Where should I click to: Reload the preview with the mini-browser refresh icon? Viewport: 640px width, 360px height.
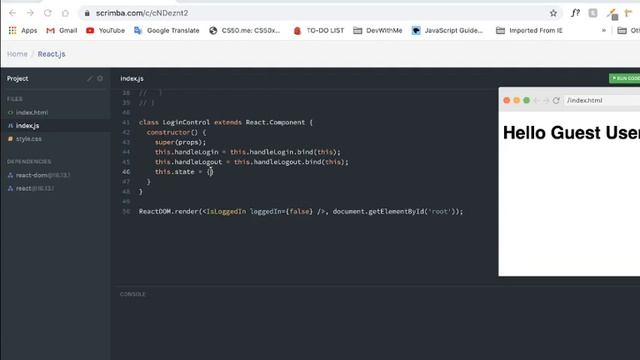(x=556, y=100)
